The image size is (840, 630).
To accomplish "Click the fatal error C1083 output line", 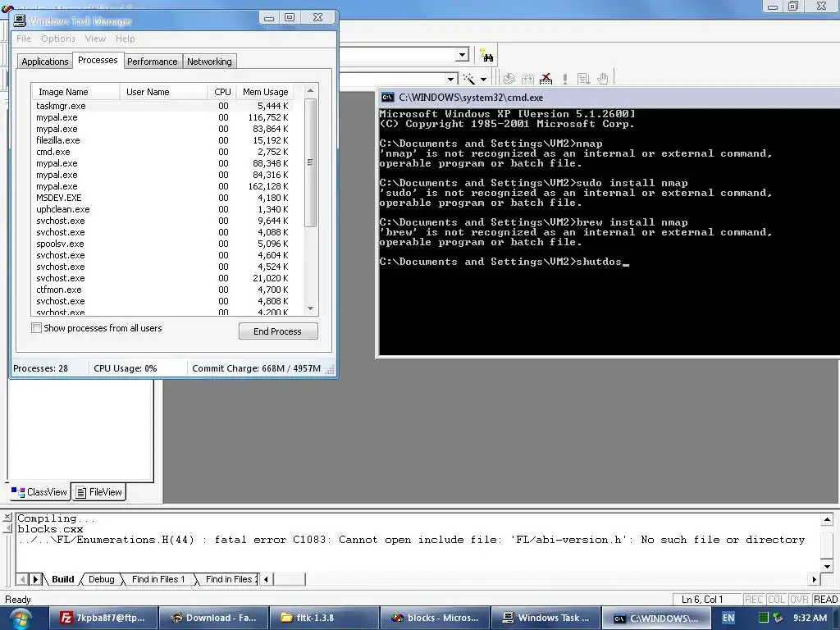I will (x=411, y=540).
